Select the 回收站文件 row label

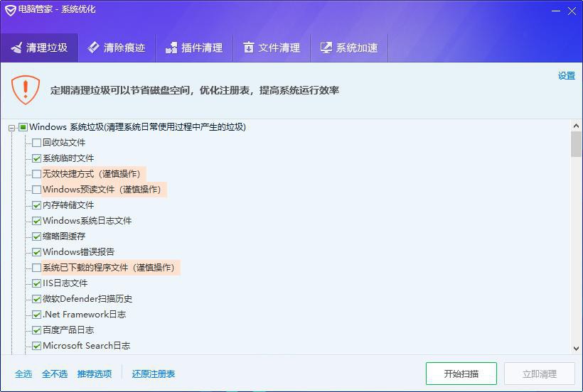click(x=64, y=143)
